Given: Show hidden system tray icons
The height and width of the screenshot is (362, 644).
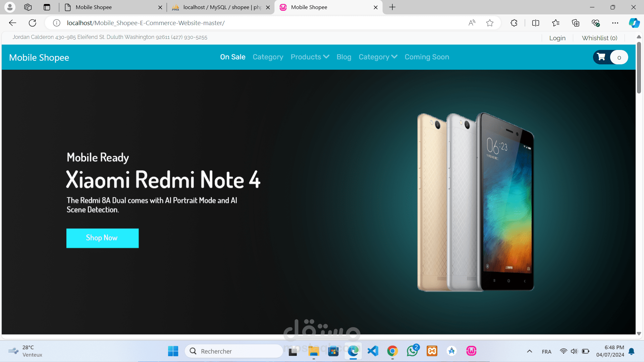Looking at the screenshot, I should 529,351.
